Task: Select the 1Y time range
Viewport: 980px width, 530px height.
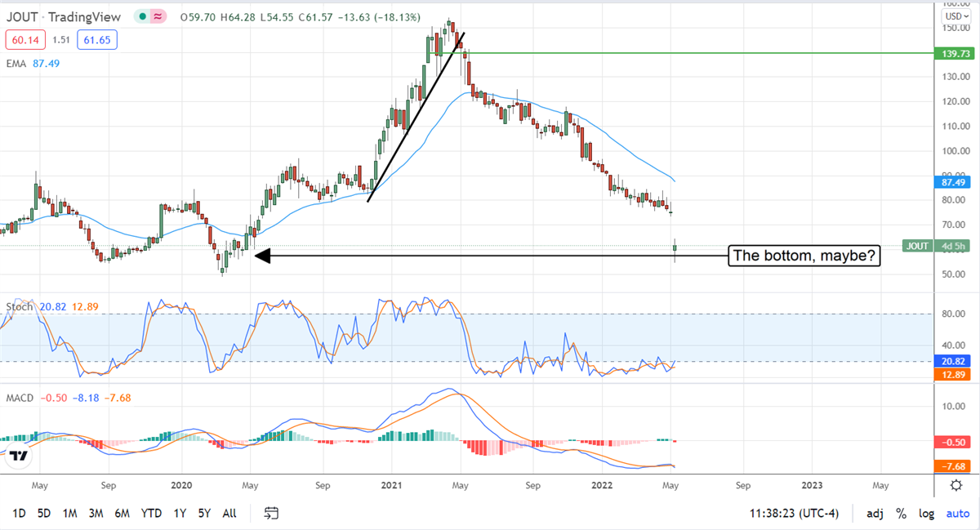Action: tap(179, 514)
